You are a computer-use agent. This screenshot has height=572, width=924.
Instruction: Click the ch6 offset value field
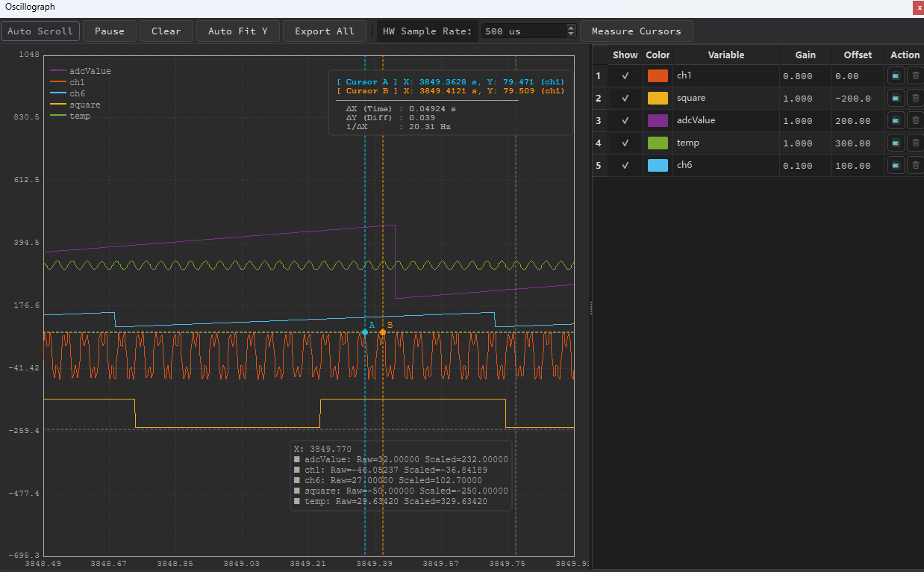858,166
